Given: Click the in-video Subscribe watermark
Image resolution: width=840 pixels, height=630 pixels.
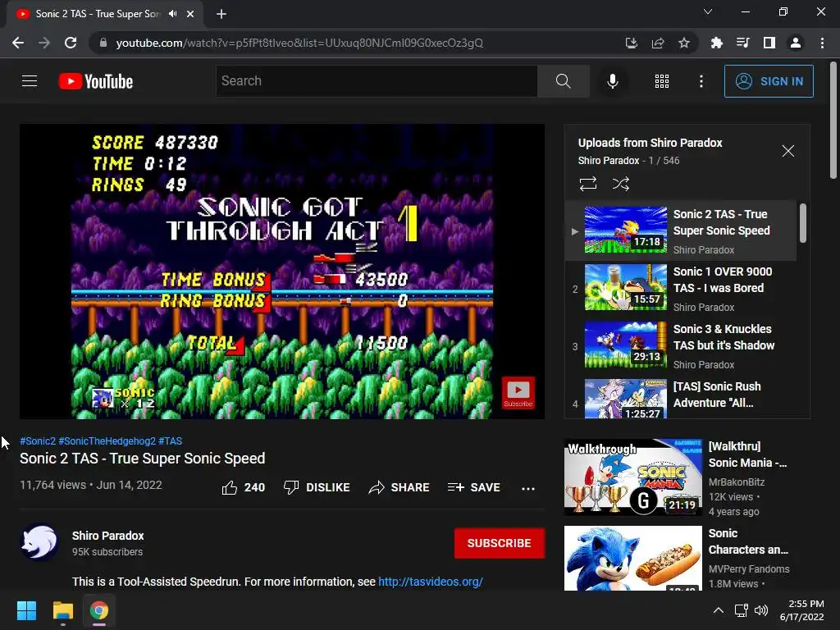Looking at the screenshot, I should [518, 393].
